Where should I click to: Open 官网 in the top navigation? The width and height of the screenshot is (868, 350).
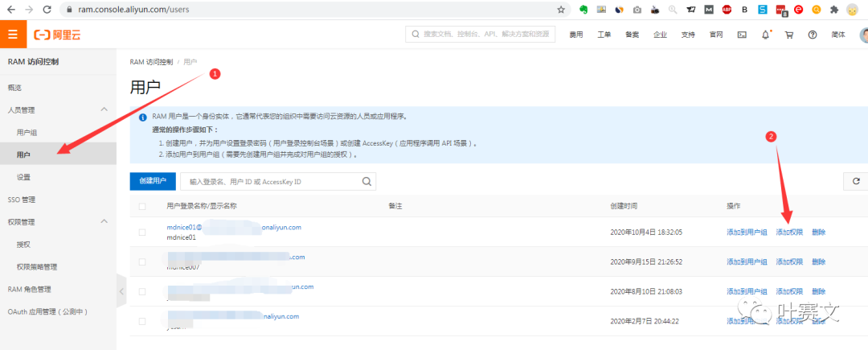click(x=716, y=35)
